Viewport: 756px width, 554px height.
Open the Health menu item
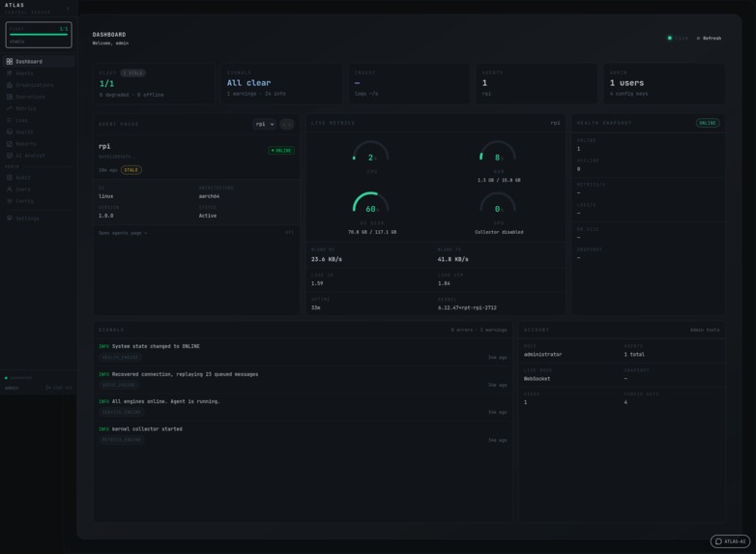39,131
